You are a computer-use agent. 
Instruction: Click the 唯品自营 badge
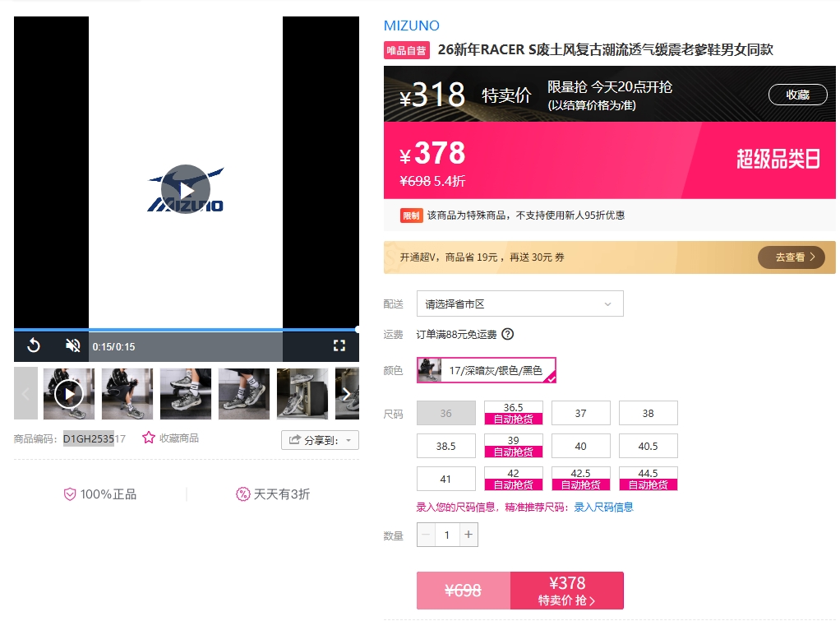pos(407,50)
